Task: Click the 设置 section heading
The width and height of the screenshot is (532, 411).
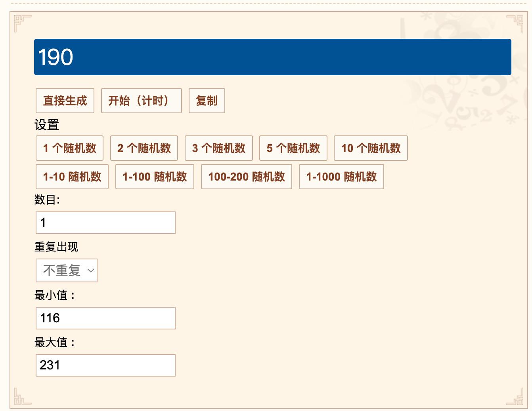Action: (47, 125)
